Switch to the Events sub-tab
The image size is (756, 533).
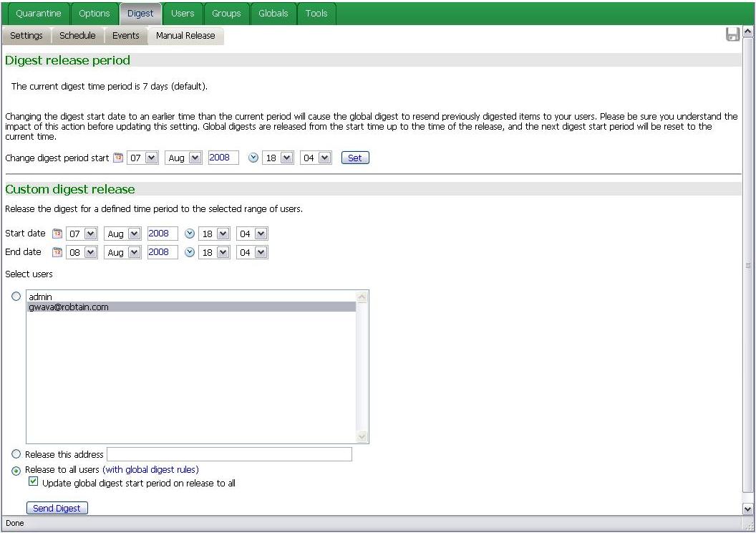pyautogui.click(x=125, y=35)
